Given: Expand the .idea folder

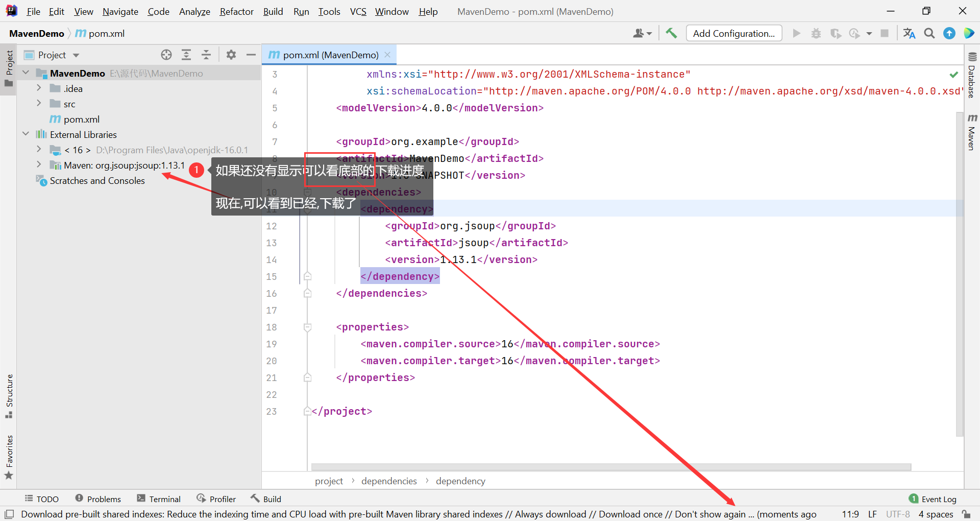Looking at the screenshot, I should coord(39,88).
